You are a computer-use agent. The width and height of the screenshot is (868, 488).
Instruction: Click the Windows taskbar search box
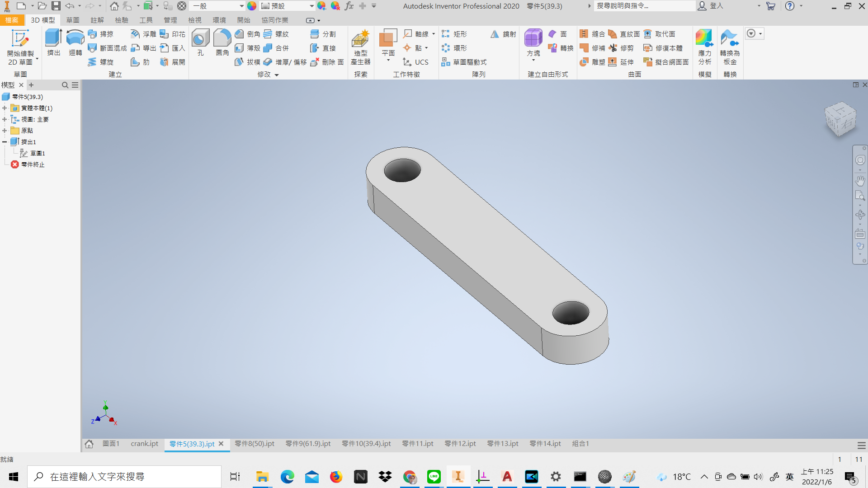124,477
